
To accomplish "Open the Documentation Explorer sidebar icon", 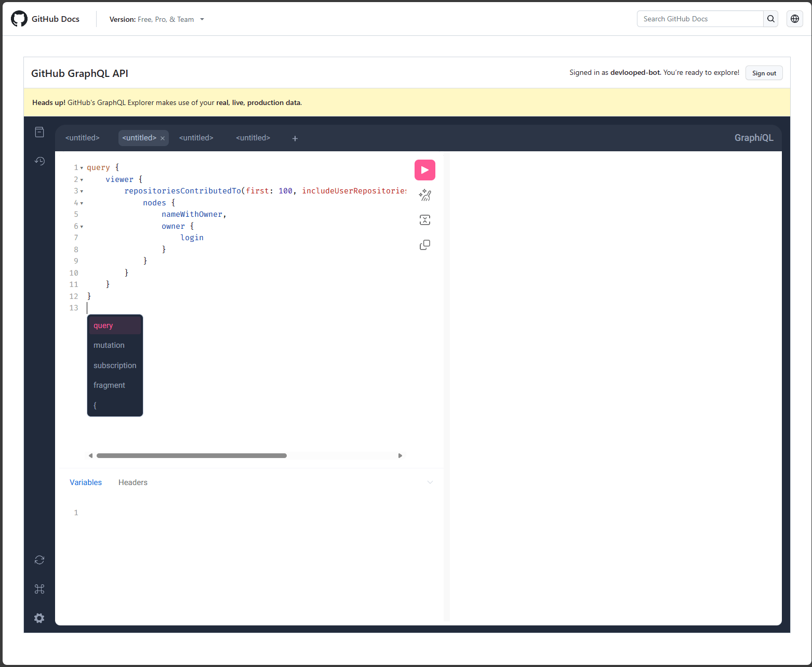I will pyautogui.click(x=39, y=132).
